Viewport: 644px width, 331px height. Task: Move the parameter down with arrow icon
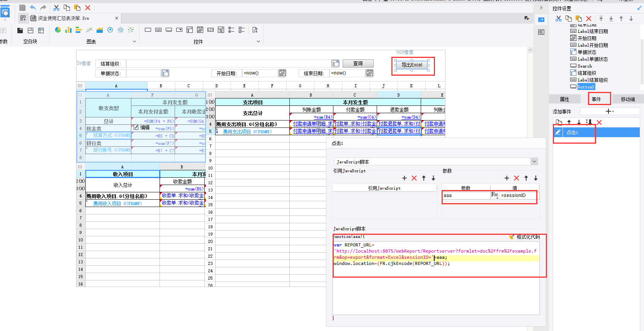[x=536, y=178]
